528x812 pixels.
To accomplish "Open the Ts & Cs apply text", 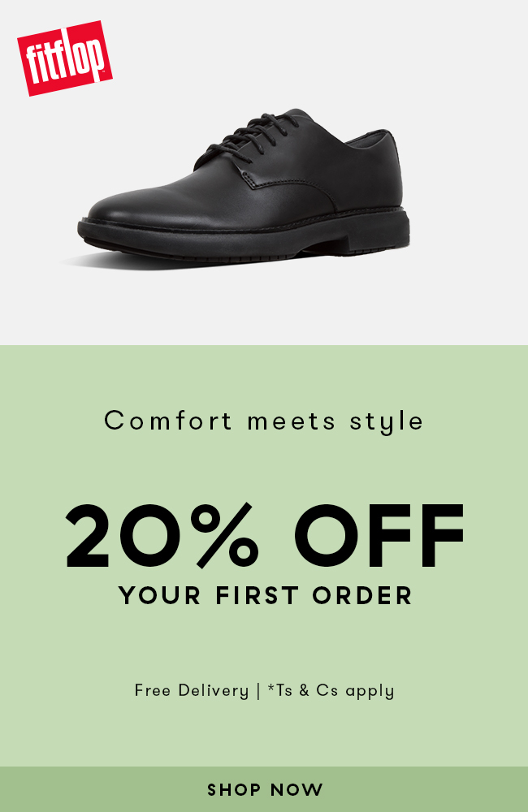I will 331,691.
